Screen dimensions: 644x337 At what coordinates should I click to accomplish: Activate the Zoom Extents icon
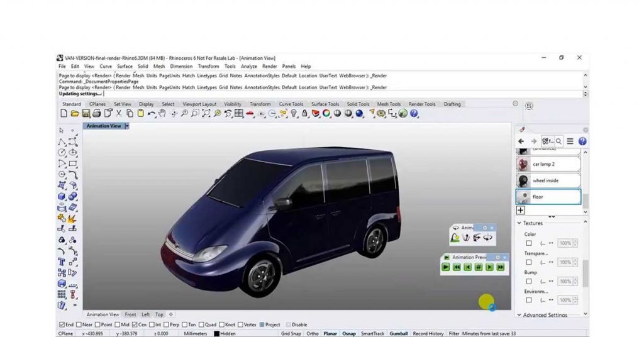[x=206, y=113]
